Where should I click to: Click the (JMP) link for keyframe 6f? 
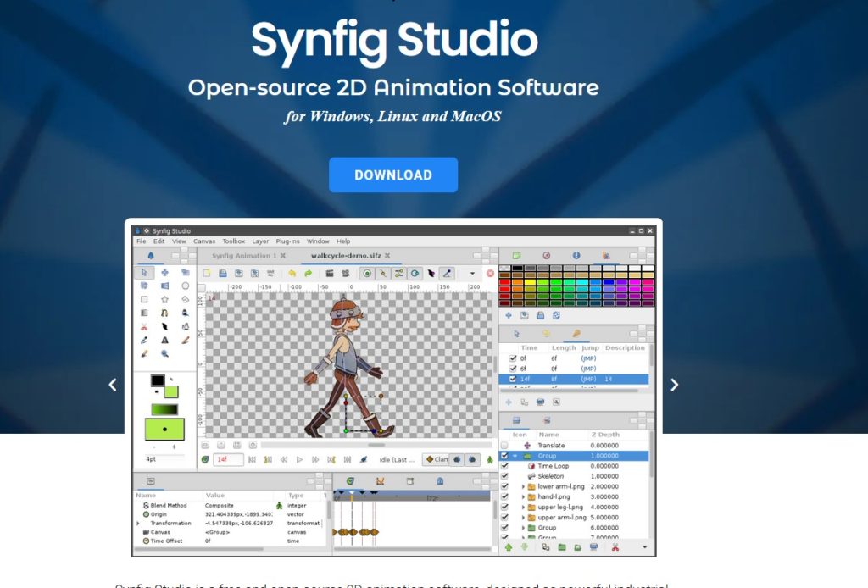pos(588,369)
